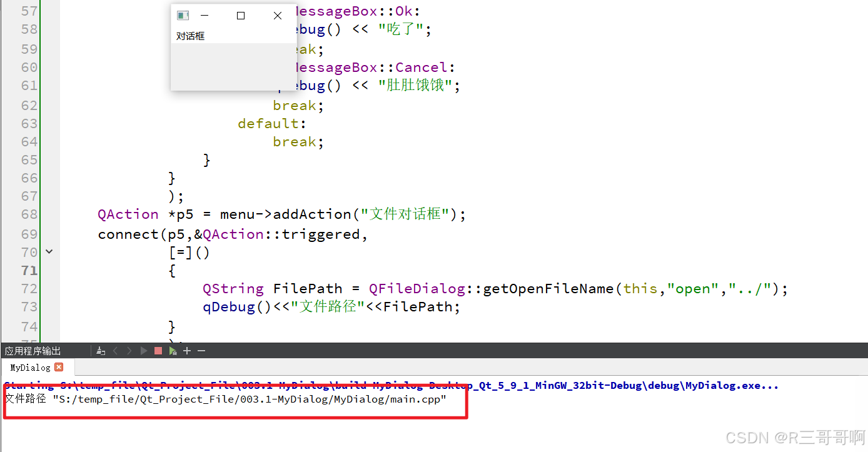Go to next output item arrow

click(x=129, y=351)
